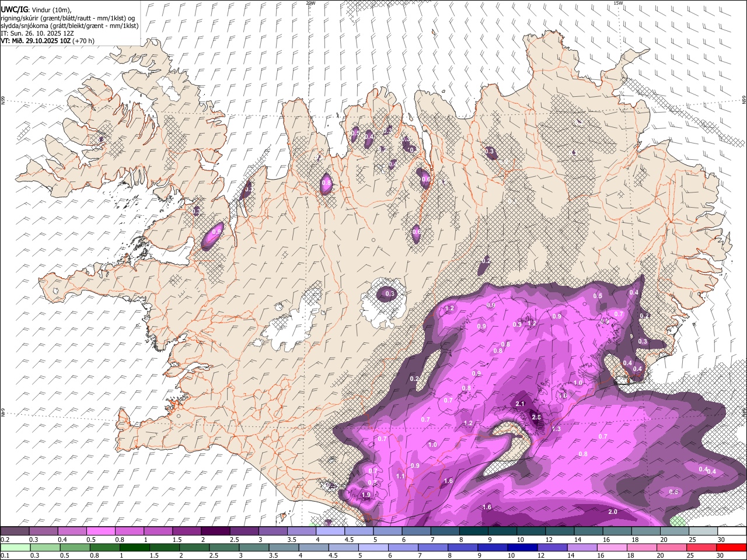The width and height of the screenshot is (747, 560).
Task: Click the 'VT: Mið. 29.10.2025 10Z (+70 h)' line
Action: coord(48,41)
